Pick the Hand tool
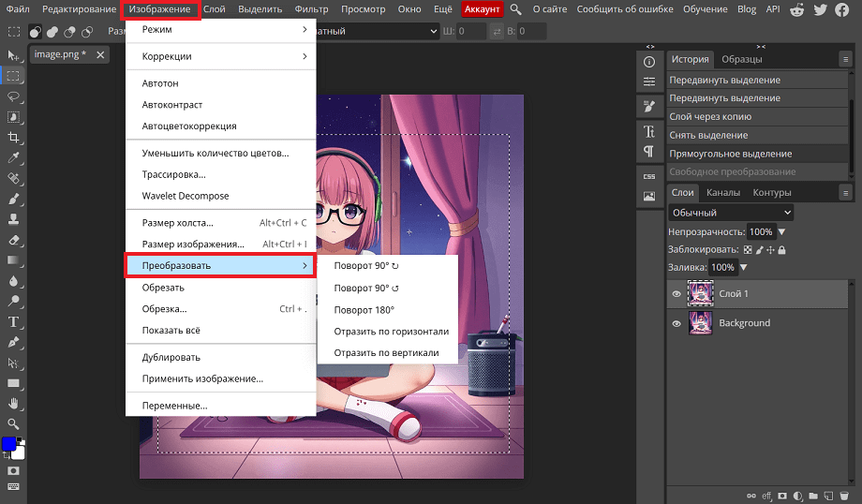 pos(14,404)
